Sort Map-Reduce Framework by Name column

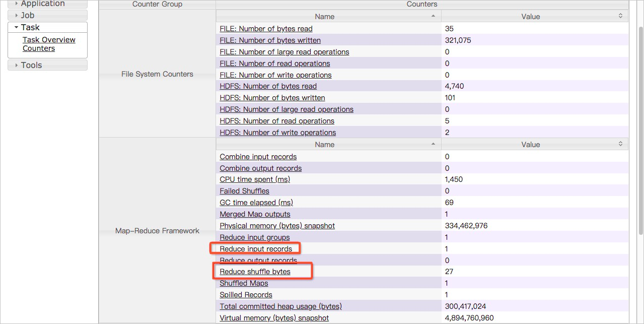click(x=329, y=145)
